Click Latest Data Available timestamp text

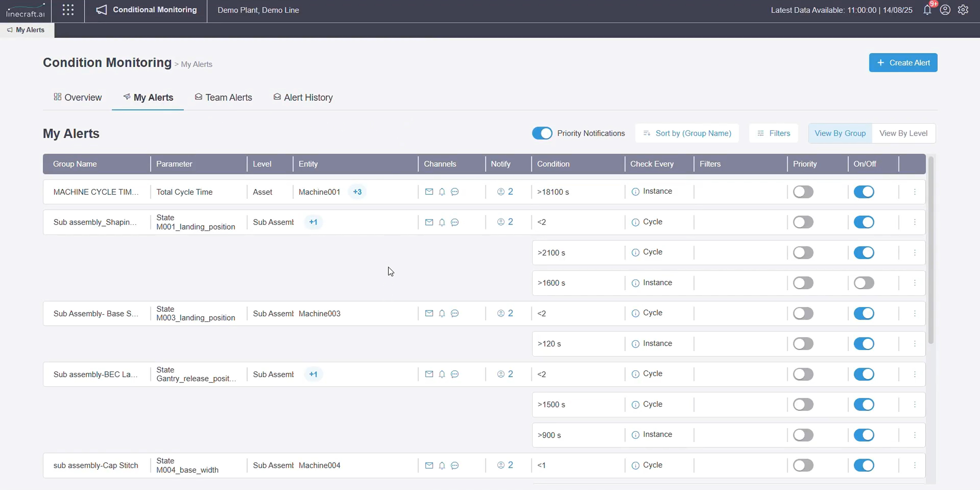pos(841,10)
